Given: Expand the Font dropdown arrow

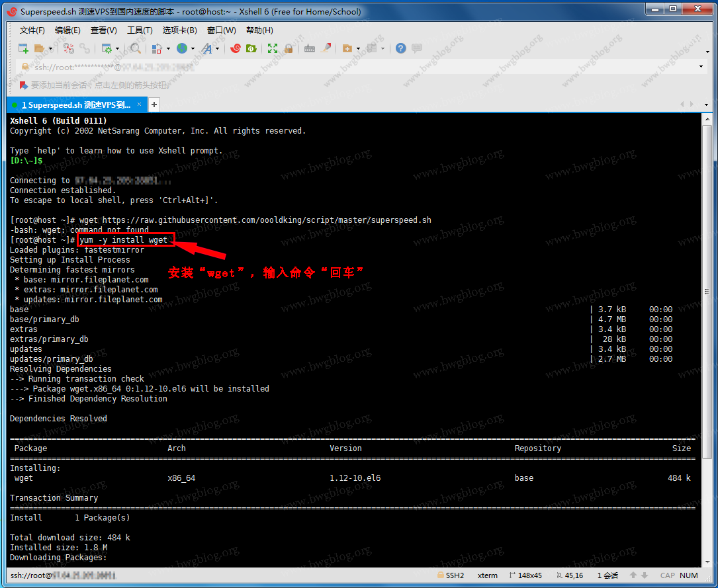Looking at the screenshot, I should (x=217, y=48).
